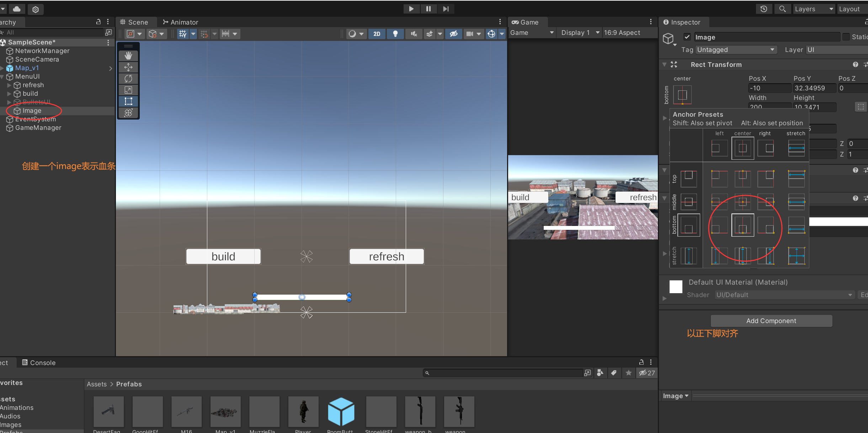Select the Scale tool
Image resolution: width=868 pixels, height=433 pixels.
[x=128, y=90]
